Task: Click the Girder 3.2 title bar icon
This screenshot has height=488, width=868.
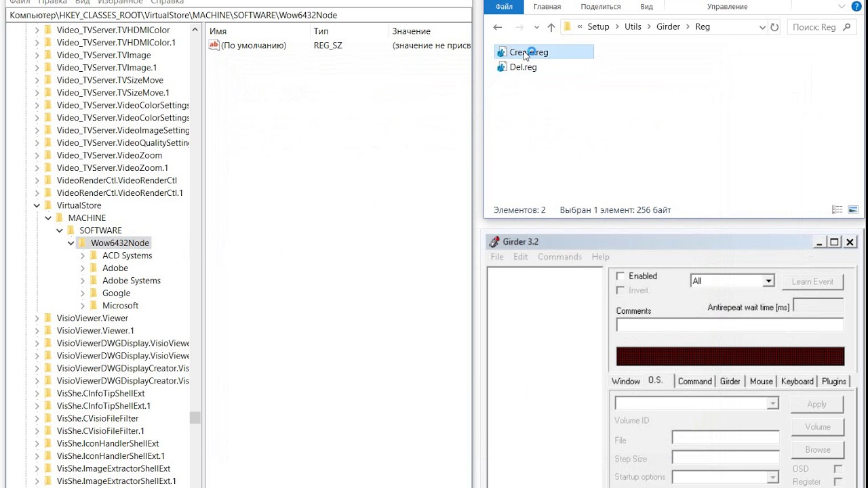Action: [x=493, y=242]
